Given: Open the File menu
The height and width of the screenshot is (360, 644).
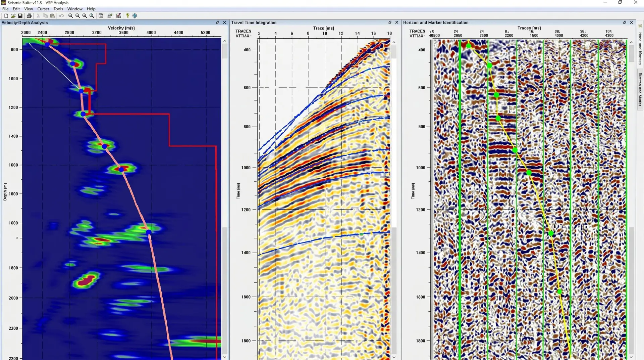Looking at the screenshot, I should (5, 9).
